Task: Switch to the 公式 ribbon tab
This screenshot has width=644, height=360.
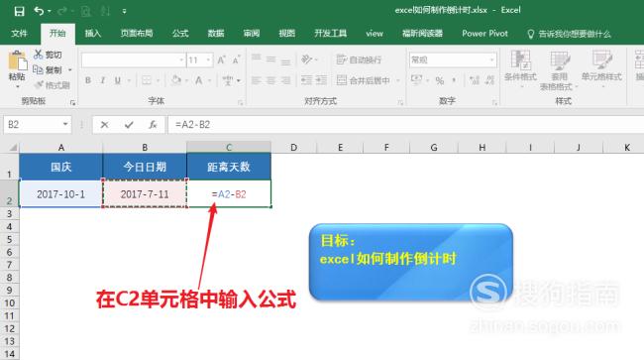Action: tap(180, 34)
